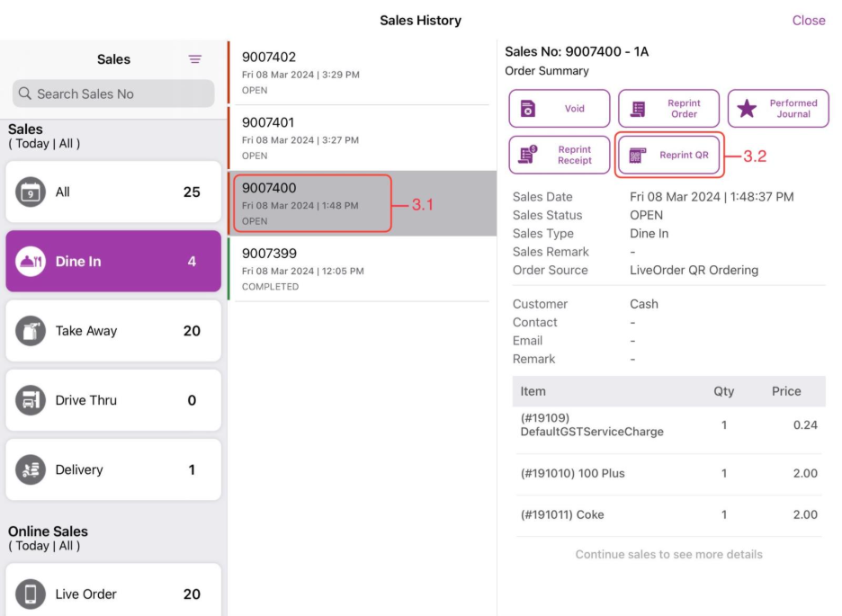Open sales record 9007401

[x=362, y=138]
